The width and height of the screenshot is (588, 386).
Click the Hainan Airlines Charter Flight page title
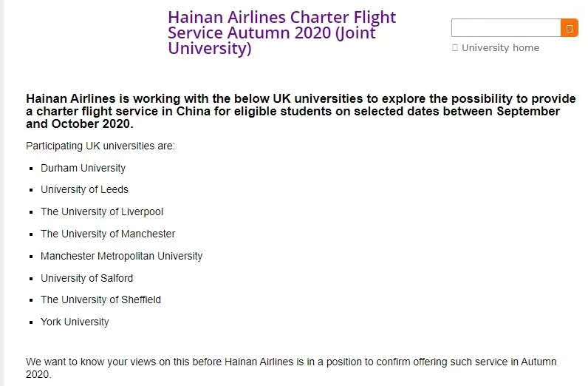[x=281, y=33]
